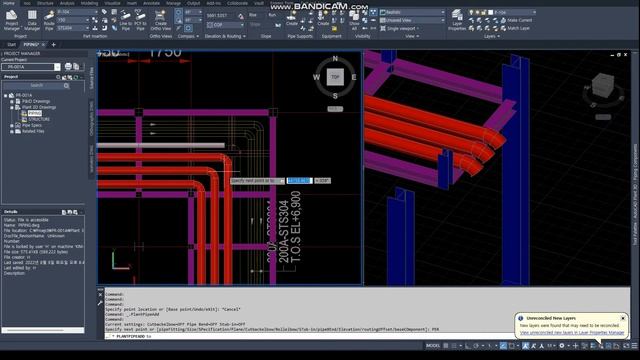Click the MODEL status bar button

point(433,346)
